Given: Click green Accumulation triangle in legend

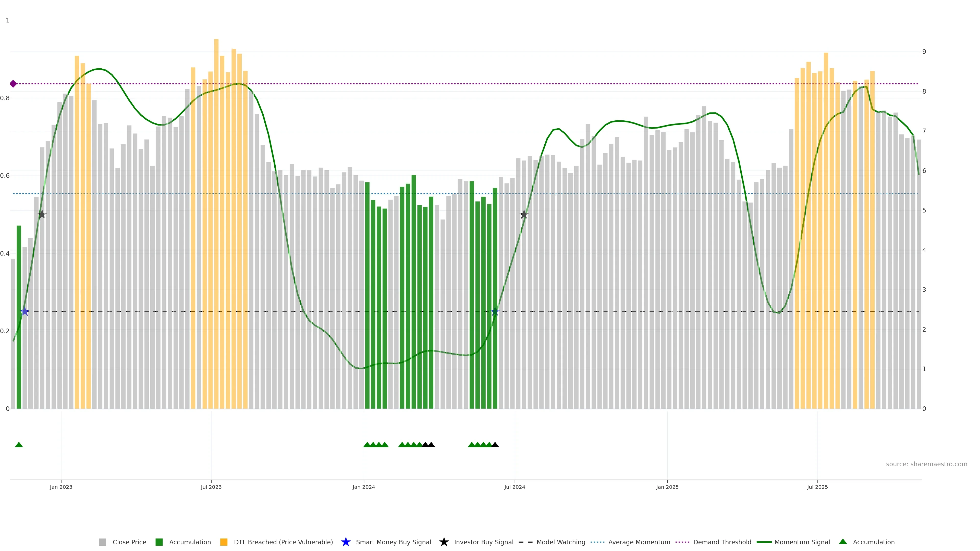Looking at the screenshot, I should coord(843,542).
